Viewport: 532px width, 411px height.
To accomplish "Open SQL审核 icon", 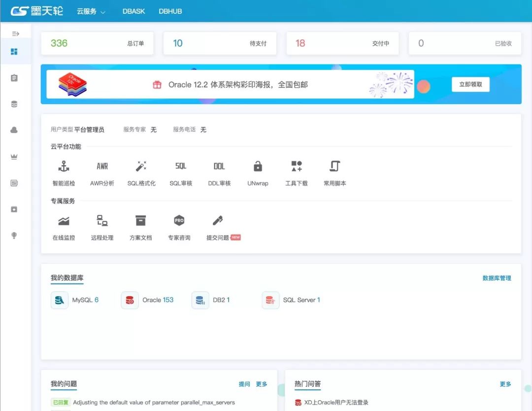I will tap(181, 166).
